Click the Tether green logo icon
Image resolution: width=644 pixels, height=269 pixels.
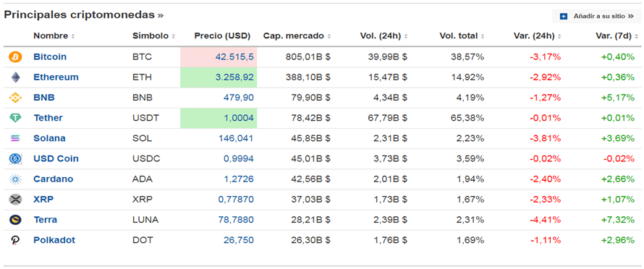pyautogui.click(x=15, y=118)
